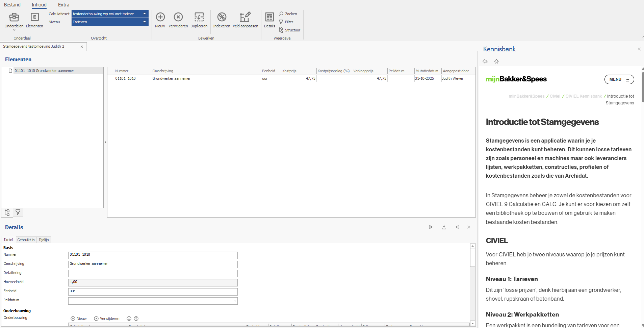This screenshot has width=644, height=328.
Task: Duplicate item with Dupliceren icon
Action: [199, 20]
